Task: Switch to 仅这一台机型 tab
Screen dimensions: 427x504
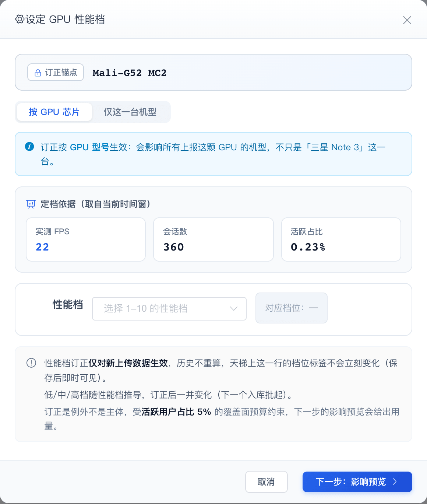Action: coord(130,112)
